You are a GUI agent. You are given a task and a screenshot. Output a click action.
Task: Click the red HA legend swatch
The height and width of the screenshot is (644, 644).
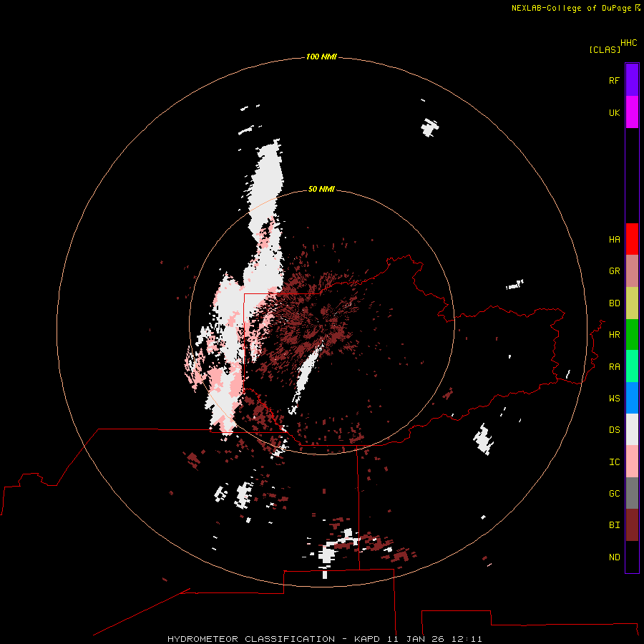point(632,239)
